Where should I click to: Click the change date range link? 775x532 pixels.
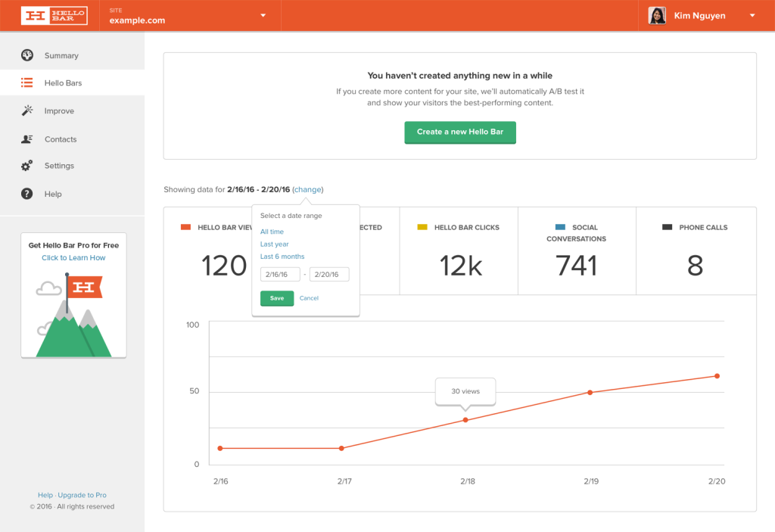coord(308,189)
